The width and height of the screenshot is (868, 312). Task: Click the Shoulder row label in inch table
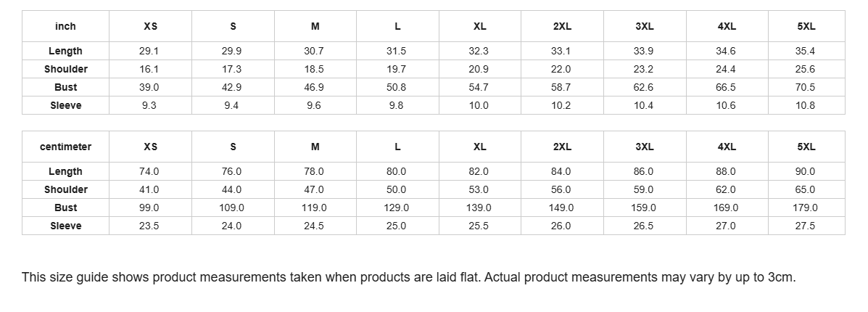pyautogui.click(x=65, y=69)
